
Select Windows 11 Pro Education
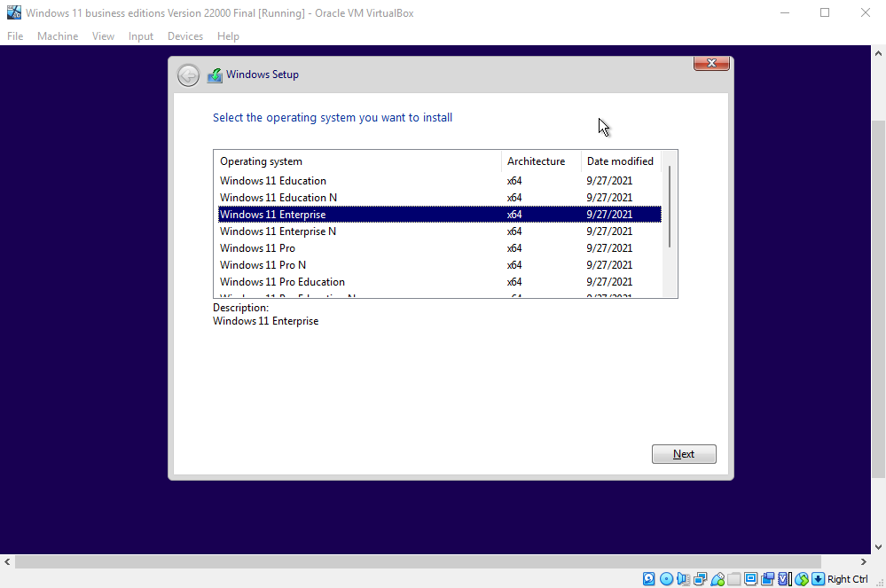[440, 282]
